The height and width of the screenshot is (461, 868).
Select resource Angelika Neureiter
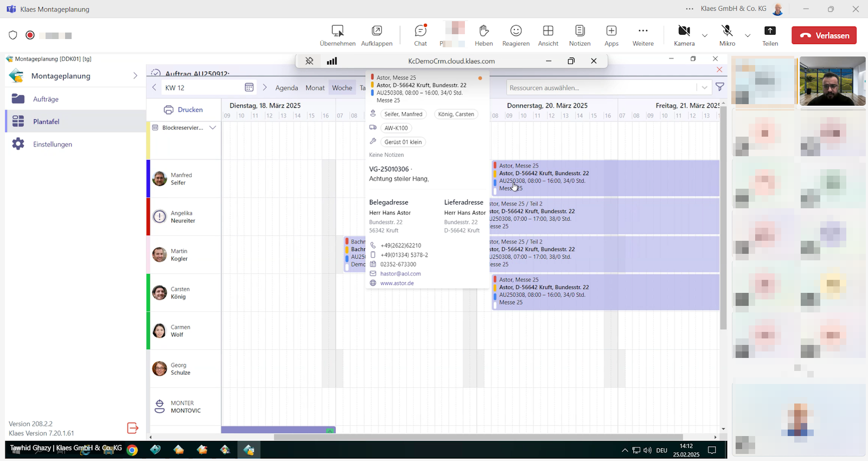coord(184,217)
